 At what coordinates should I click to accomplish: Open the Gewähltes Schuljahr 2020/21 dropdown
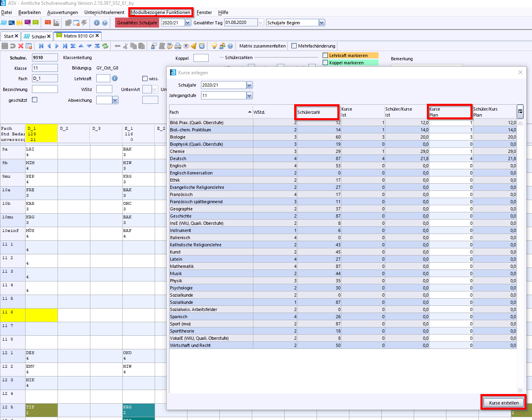pos(188,23)
